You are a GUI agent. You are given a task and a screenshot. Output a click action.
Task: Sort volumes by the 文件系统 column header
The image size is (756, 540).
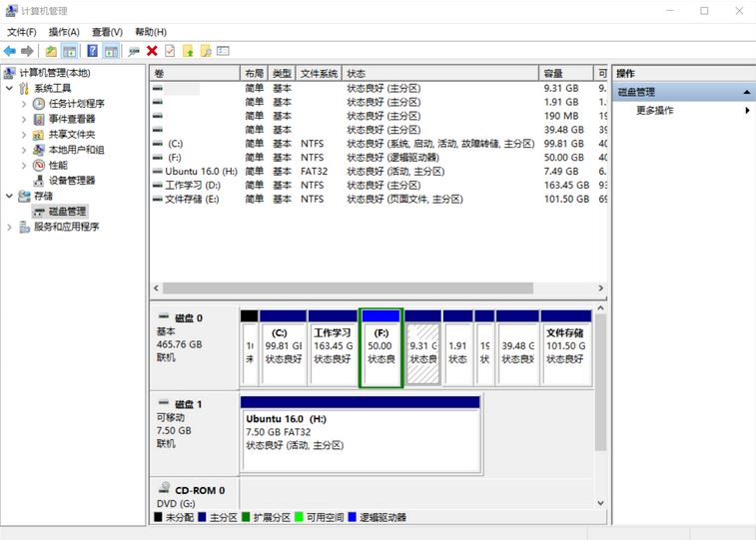coord(319,74)
